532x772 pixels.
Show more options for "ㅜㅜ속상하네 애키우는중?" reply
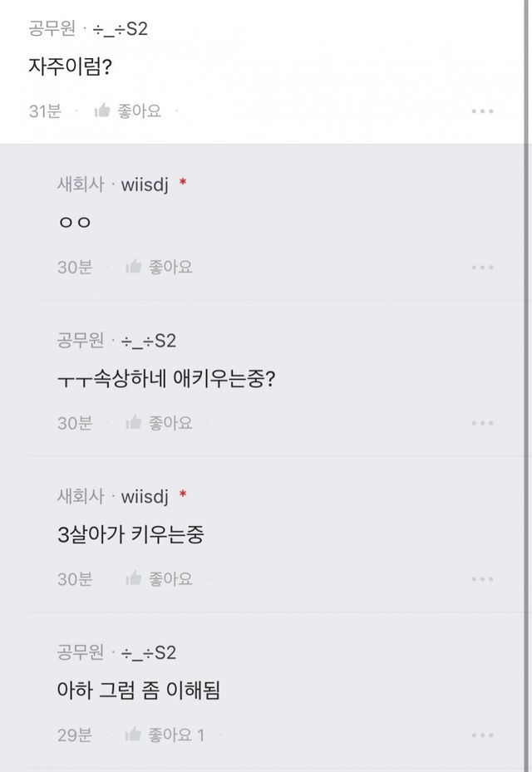pos(482,423)
